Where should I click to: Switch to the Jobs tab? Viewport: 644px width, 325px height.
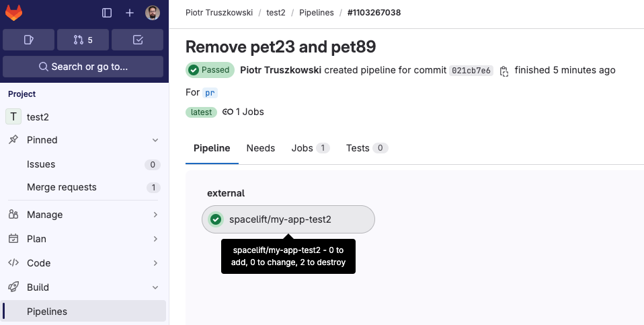(x=309, y=148)
